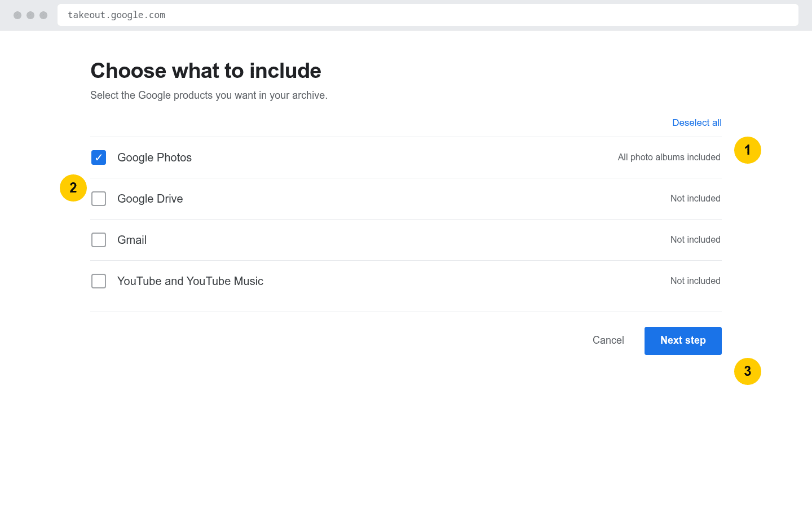Click the Google Photos label
This screenshot has height=508, width=812.
pyautogui.click(x=155, y=157)
